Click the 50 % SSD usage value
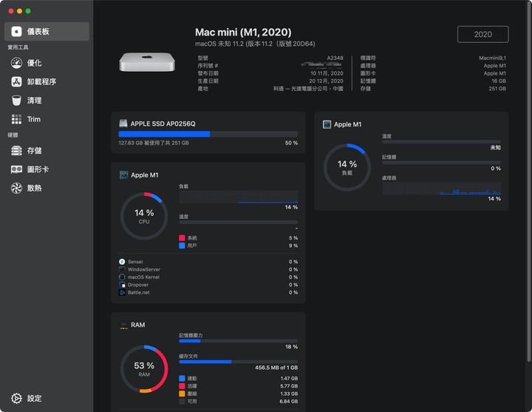532x412 pixels. (x=291, y=143)
